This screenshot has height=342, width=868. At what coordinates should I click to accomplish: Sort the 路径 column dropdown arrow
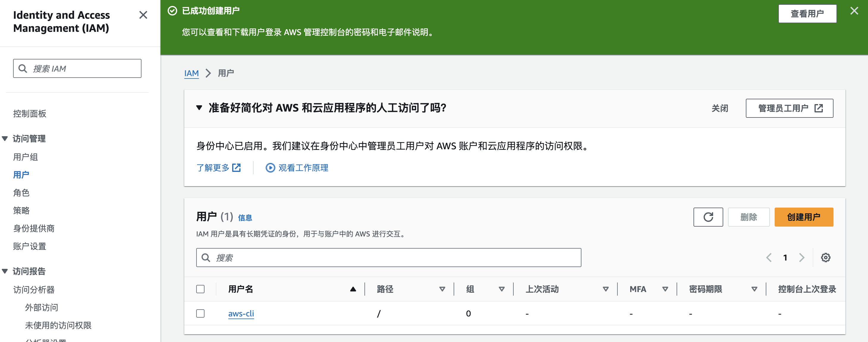pos(442,289)
